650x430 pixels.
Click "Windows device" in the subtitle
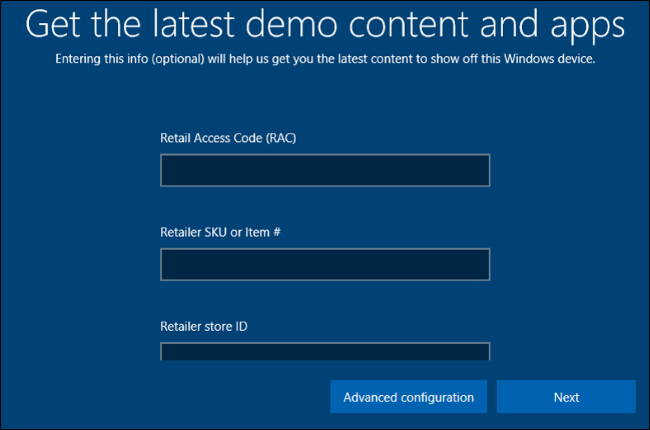point(556,59)
